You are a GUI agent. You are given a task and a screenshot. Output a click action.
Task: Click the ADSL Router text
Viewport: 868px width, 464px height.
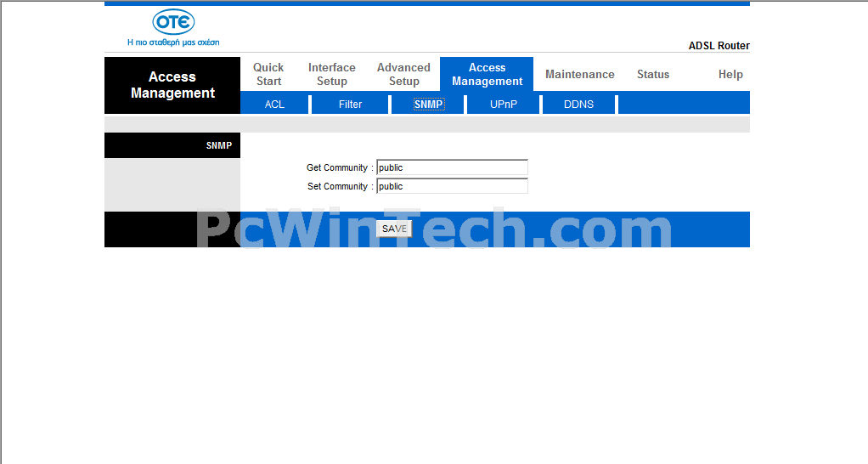tap(719, 46)
